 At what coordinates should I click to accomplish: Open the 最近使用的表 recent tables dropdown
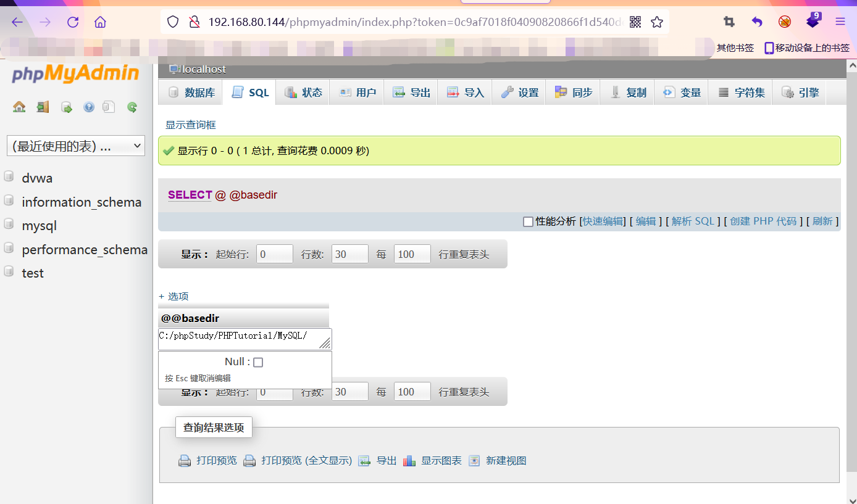coord(76,146)
